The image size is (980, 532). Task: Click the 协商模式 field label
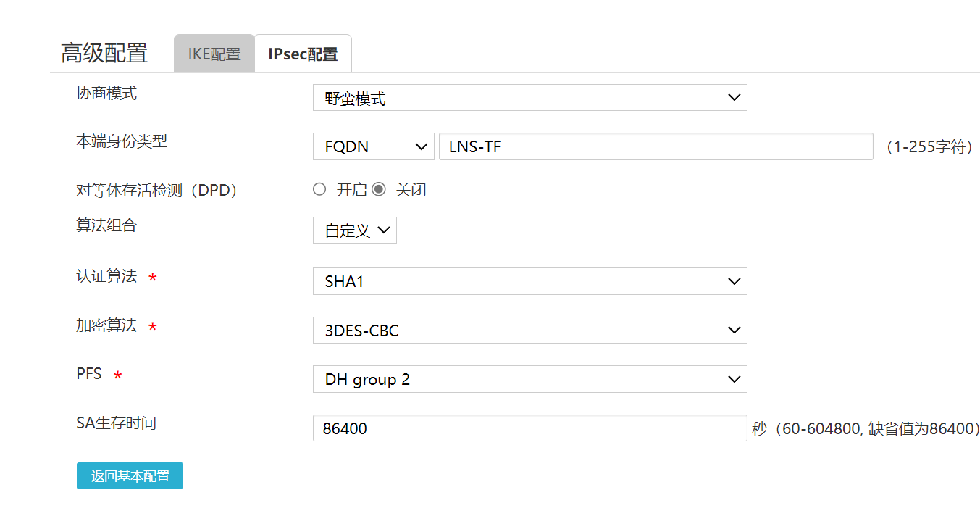[106, 93]
